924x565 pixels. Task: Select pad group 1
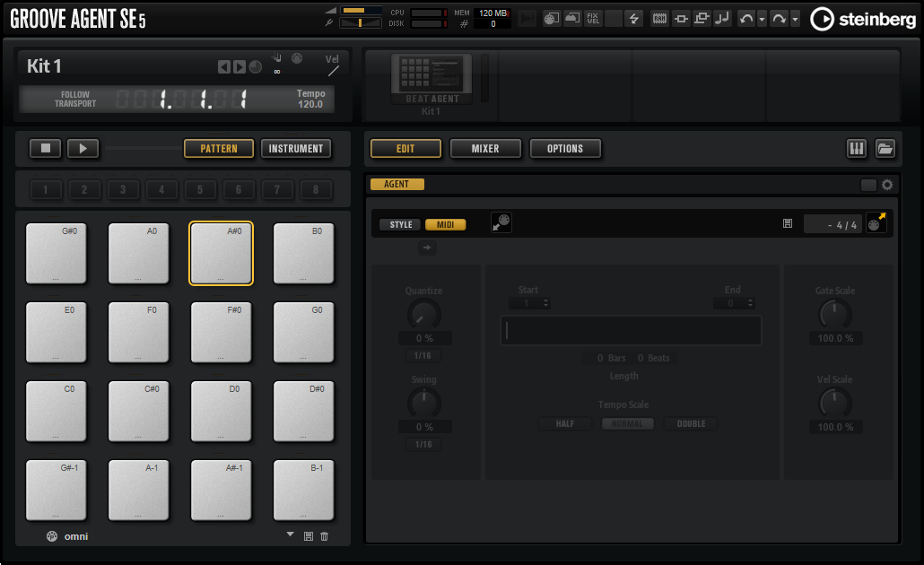tap(46, 190)
